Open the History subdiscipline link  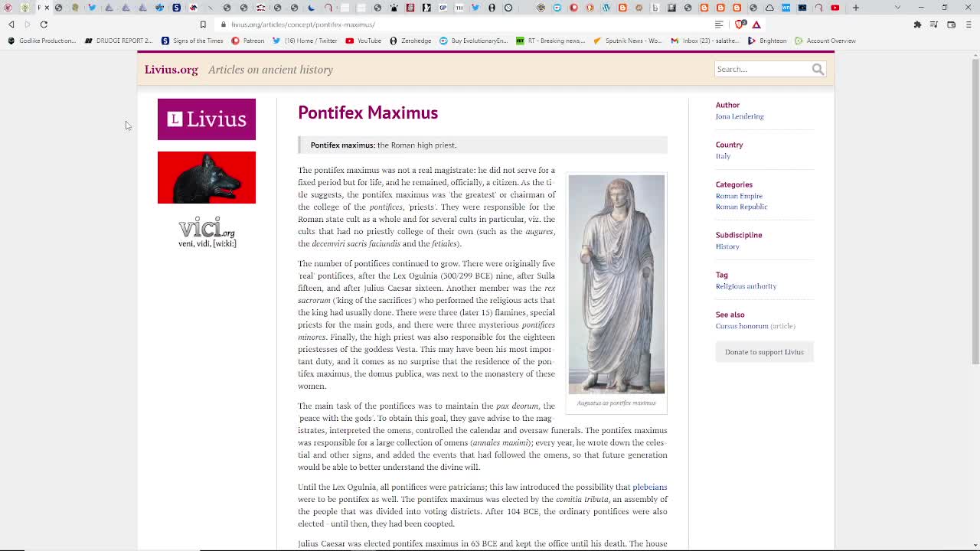pyautogui.click(x=727, y=246)
